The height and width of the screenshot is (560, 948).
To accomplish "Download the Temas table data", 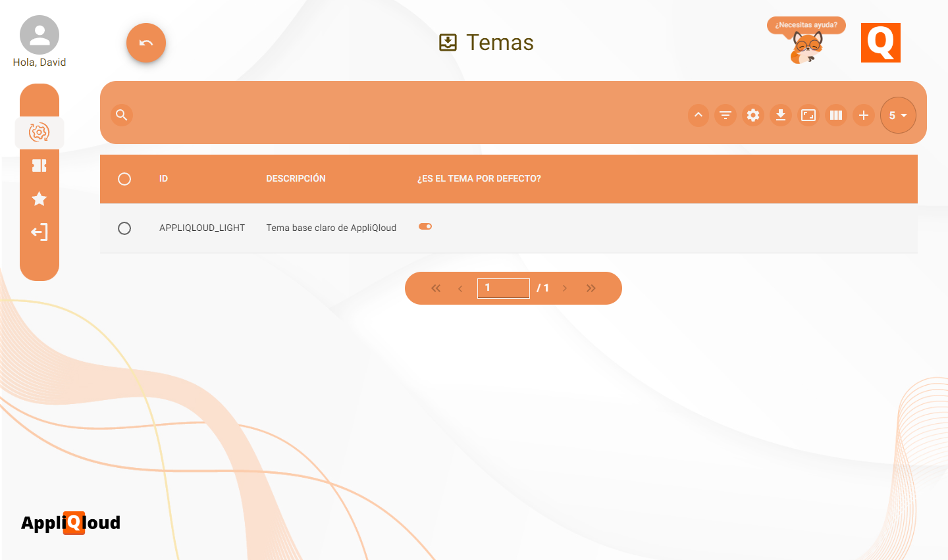I will click(781, 115).
